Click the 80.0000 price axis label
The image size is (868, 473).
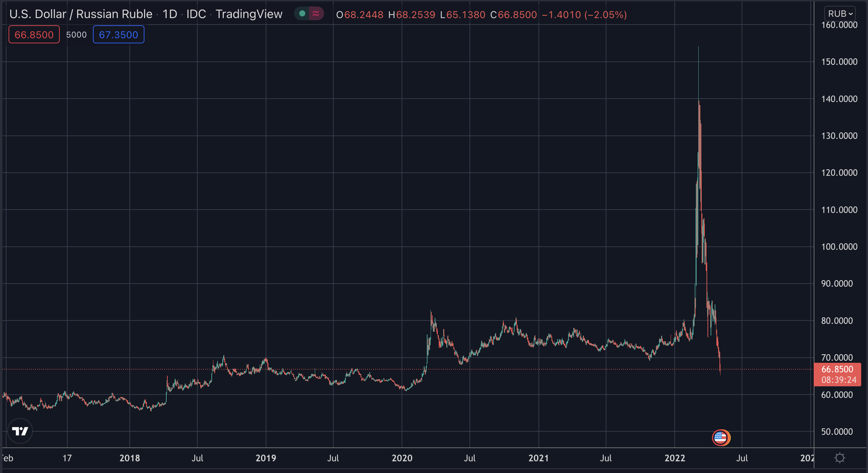coord(837,321)
